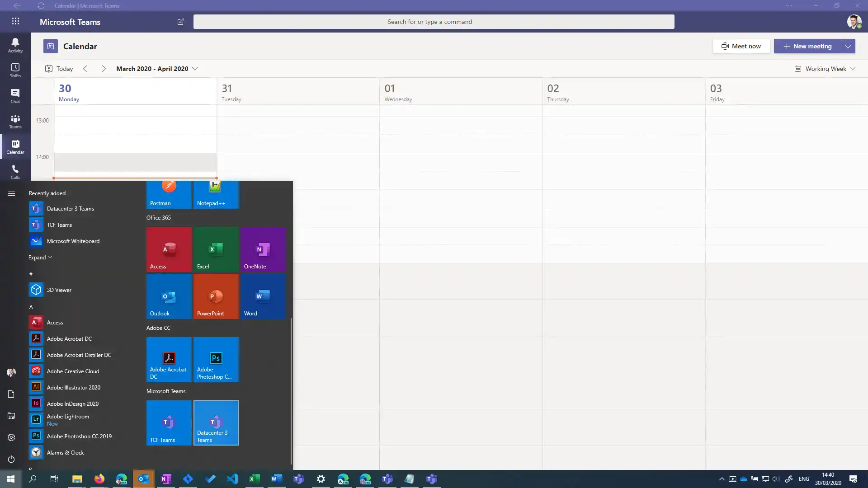Open Settings gear in Start menu rail
The image size is (868, 488).
coord(11,437)
